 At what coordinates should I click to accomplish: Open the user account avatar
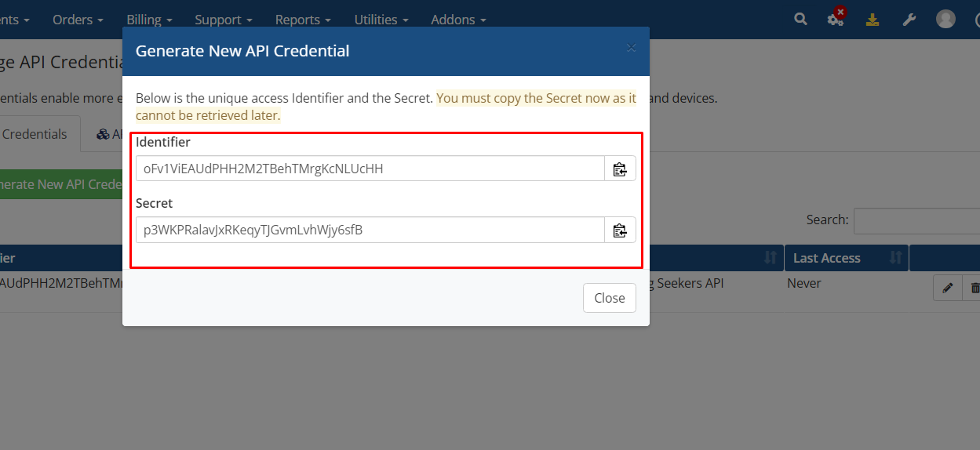945,19
